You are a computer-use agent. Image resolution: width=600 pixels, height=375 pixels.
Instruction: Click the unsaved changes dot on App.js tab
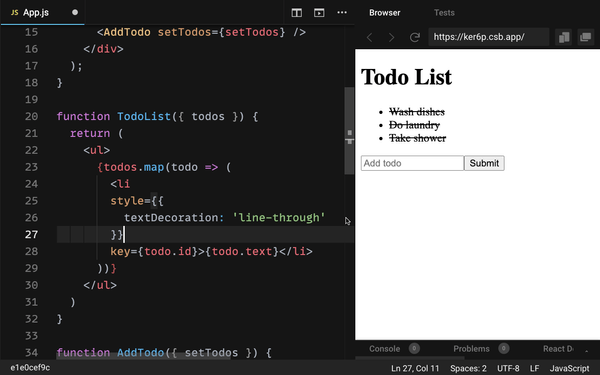point(75,12)
